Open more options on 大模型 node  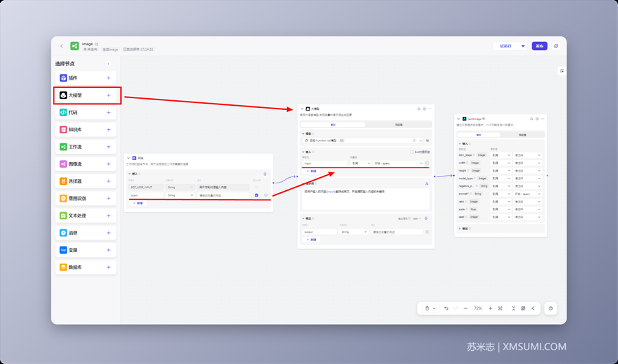(430, 109)
